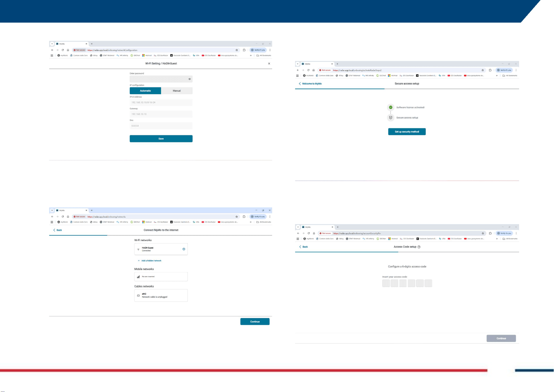Screen dimensions: 554x392
Task: Click the Dns field showing 8.8.8.8
Action: click(161, 126)
